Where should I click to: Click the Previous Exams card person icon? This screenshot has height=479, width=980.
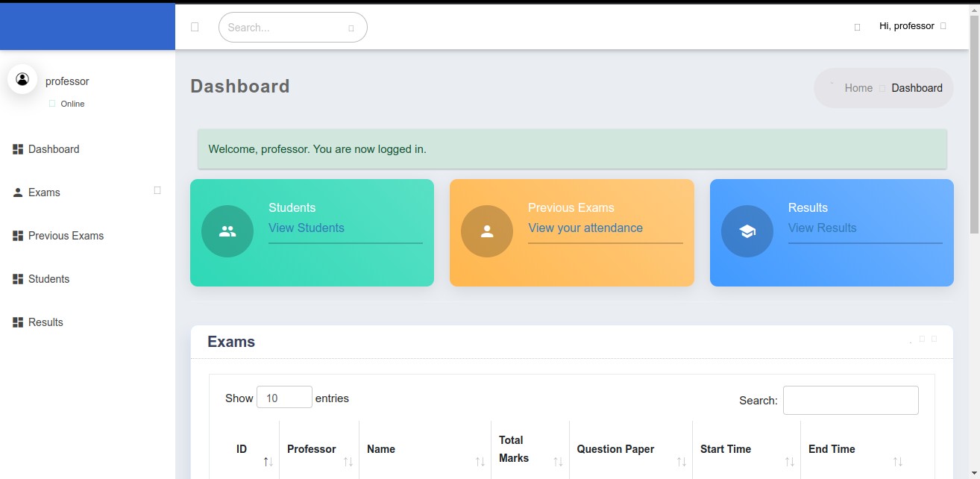click(487, 231)
